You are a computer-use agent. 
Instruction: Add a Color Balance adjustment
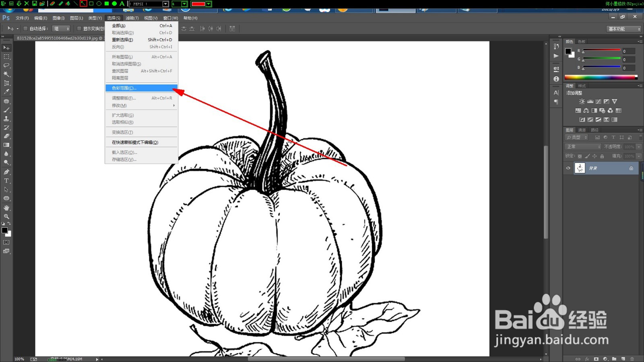586,111
